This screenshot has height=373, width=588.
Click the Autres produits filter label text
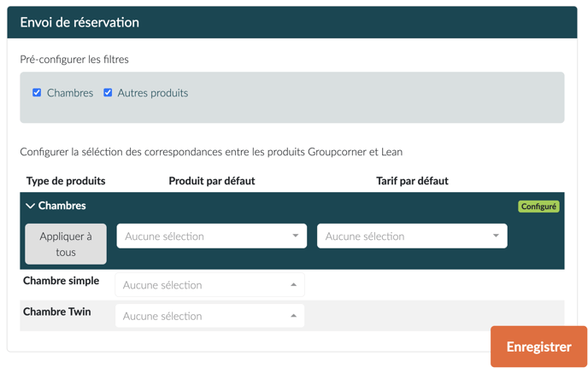click(153, 93)
